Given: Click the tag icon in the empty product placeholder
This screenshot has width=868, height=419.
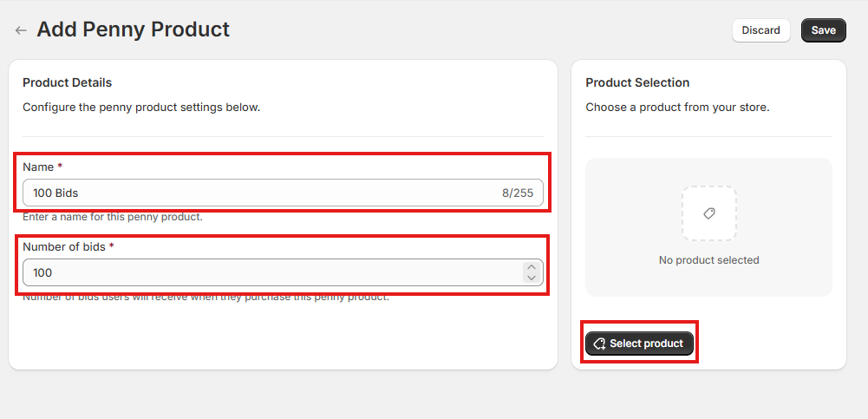Looking at the screenshot, I should 708,213.
